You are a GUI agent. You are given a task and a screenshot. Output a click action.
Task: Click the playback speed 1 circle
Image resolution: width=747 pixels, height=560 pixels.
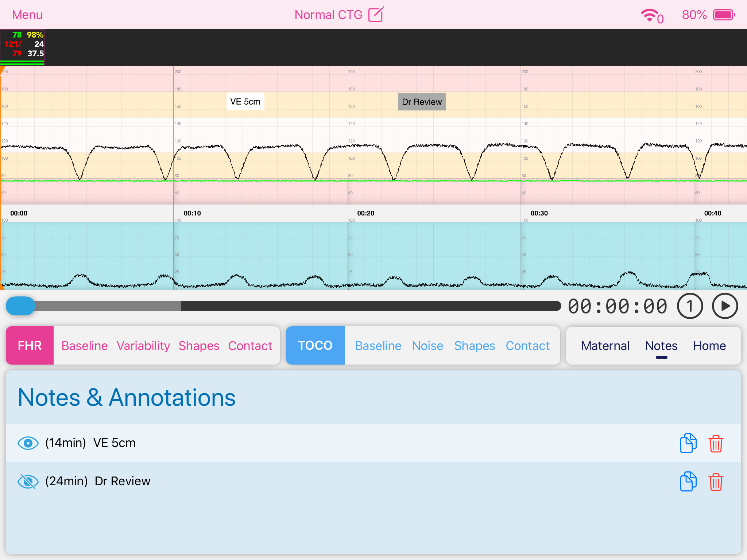point(689,306)
